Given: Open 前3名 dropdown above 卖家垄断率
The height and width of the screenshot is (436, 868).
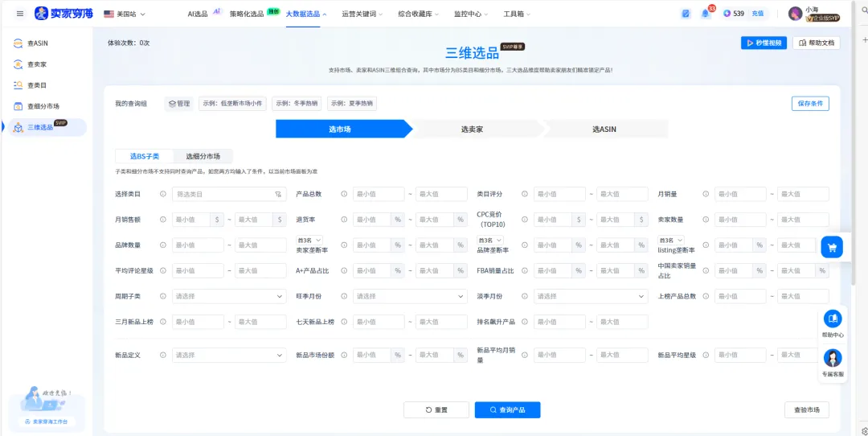Looking at the screenshot, I should [x=309, y=241].
